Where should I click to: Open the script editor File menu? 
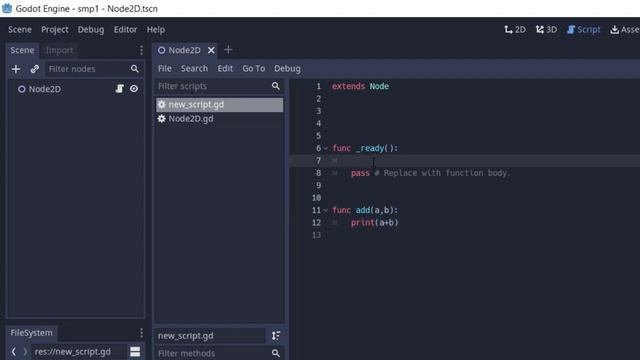[x=164, y=69]
